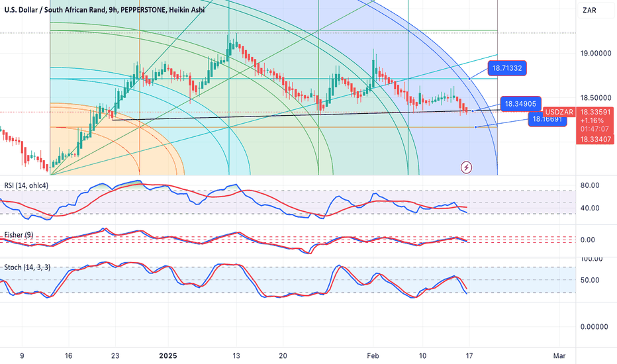Click the 9 date on time axis

coord(22,356)
